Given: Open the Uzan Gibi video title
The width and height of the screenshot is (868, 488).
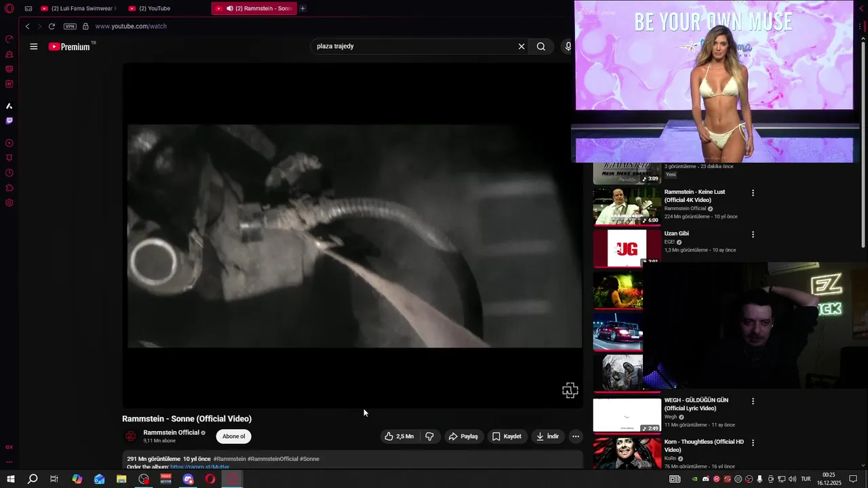Looking at the screenshot, I should click(676, 233).
